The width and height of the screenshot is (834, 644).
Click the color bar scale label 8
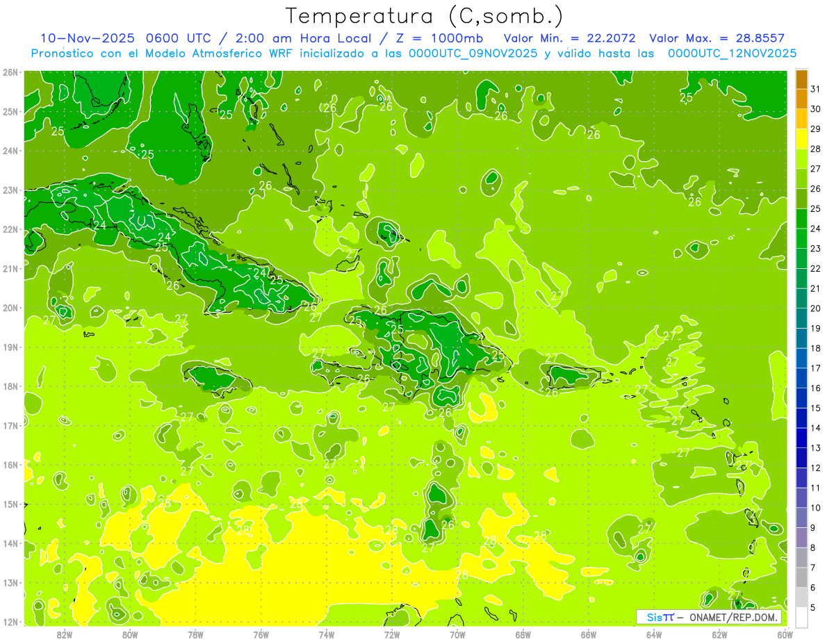(x=814, y=547)
